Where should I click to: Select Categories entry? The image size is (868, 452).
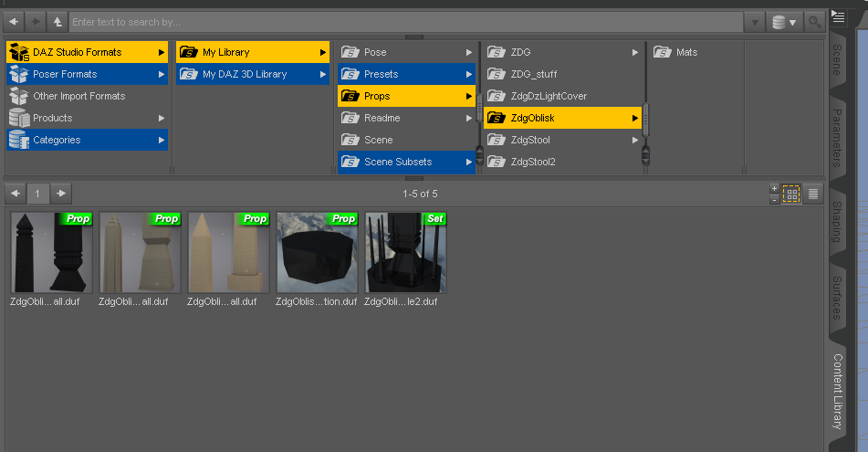click(87, 140)
